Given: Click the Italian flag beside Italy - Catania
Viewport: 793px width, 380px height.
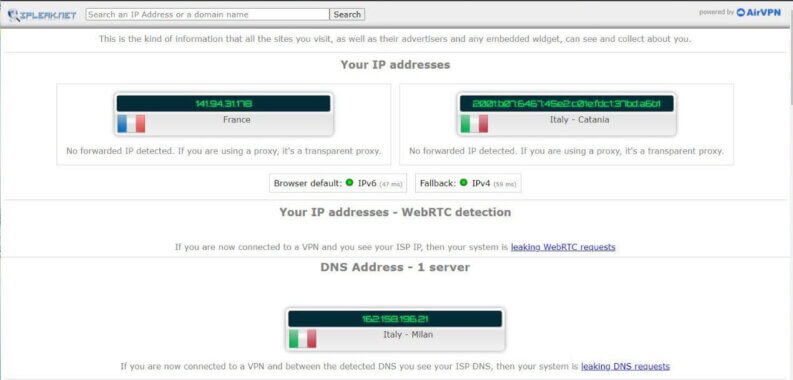Looking at the screenshot, I should coord(474,123).
